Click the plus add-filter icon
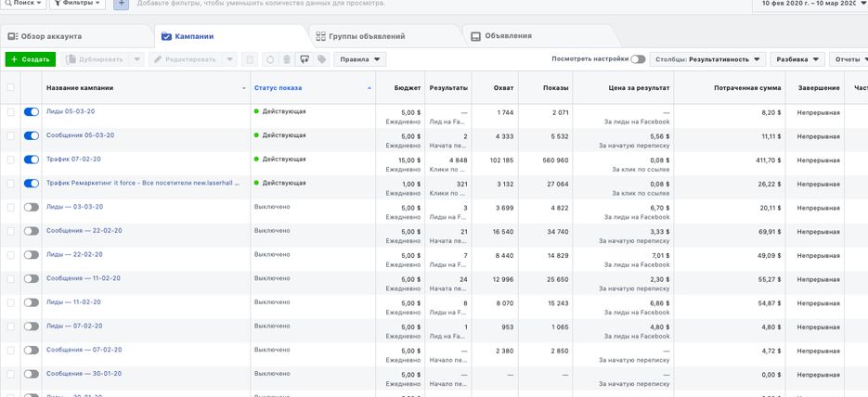 pos(121,4)
